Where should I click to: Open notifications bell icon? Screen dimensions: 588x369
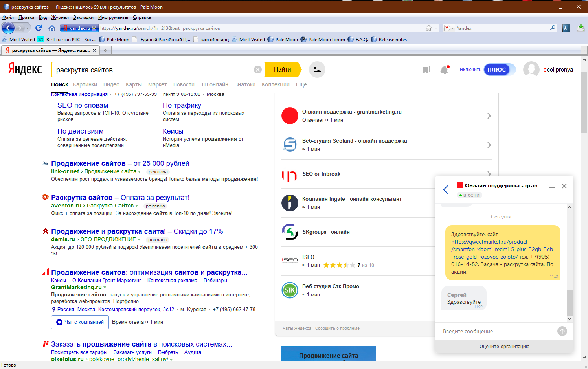[444, 70]
